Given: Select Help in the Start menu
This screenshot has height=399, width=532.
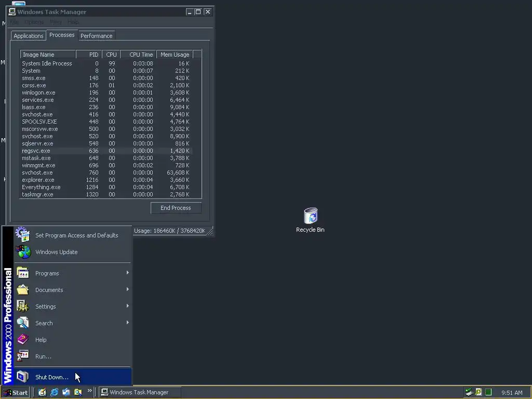Looking at the screenshot, I should [x=72, y=340].
